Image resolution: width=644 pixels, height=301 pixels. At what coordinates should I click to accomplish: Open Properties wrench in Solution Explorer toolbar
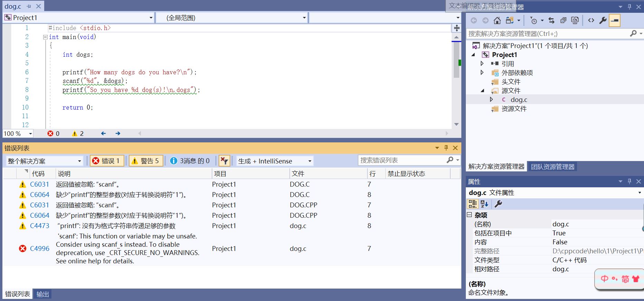point(603,20)
